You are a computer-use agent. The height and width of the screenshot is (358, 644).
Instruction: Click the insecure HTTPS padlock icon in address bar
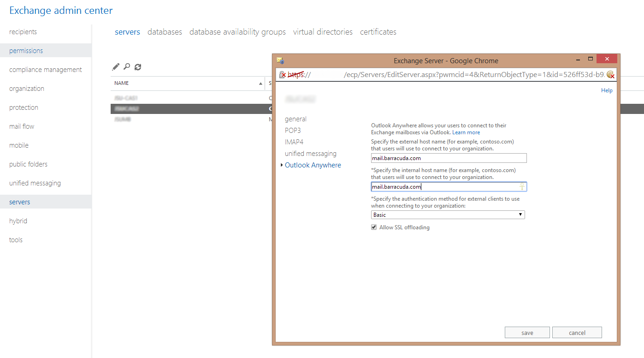(x=283, y=75)
